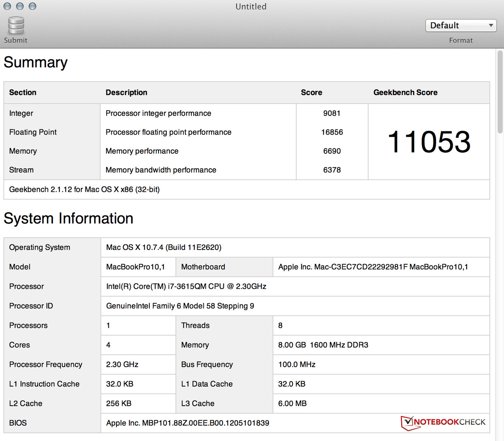Click the Floating Point score 16856
The width and height of the screenshot is (504, 441).
coord(332,132)
